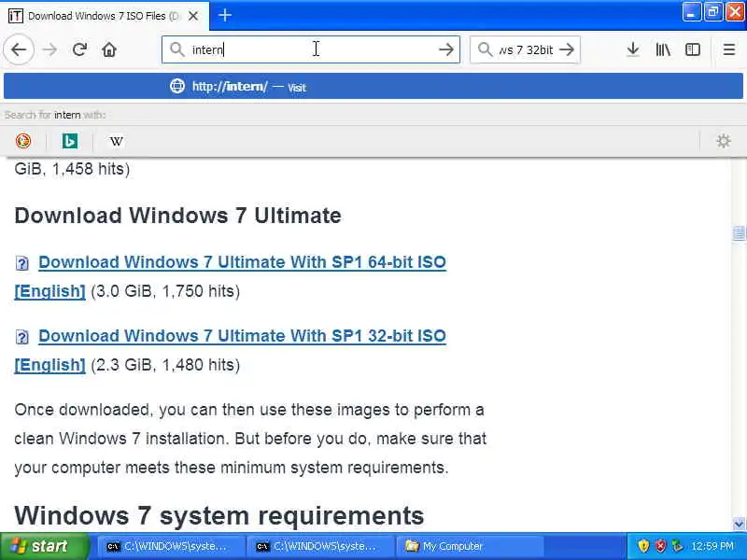Close the Download Windows 7 ISO tab
The width and height of the screenshot is (747, 560).
click(x=193, y=16)
